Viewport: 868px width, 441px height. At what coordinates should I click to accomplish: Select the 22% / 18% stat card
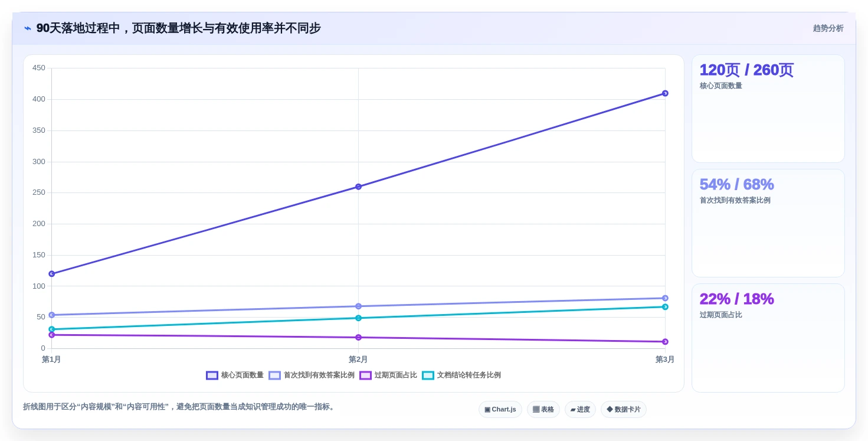click(x=768, y=338)
